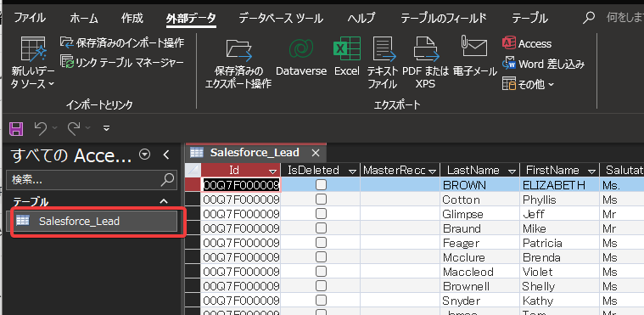
Task: Click the select-all corner of datasheet
Action: point(193,170)
